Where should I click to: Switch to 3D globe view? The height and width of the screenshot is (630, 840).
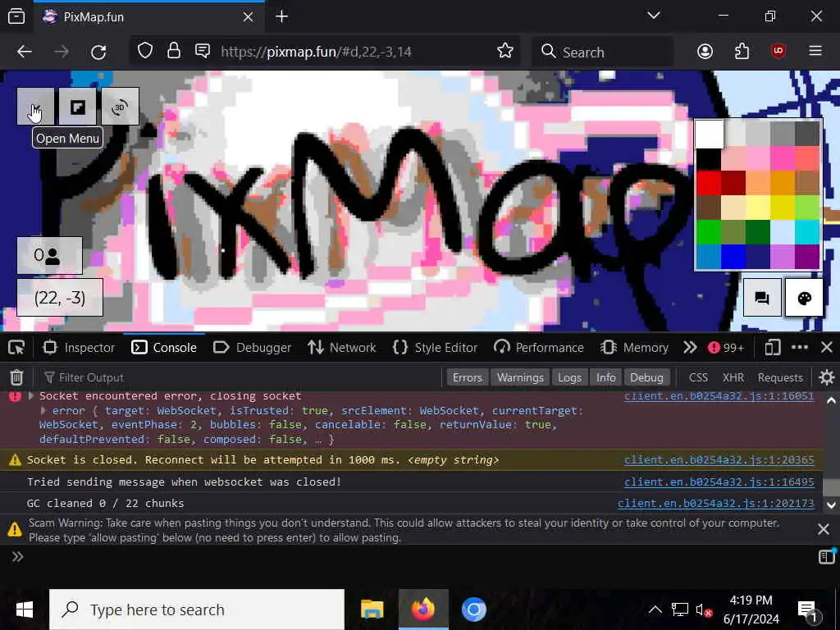120,107
